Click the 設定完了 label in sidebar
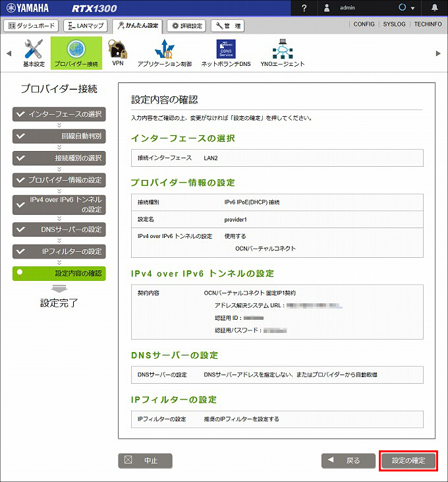Screen dimensions: 448x482 coord(59,303)
